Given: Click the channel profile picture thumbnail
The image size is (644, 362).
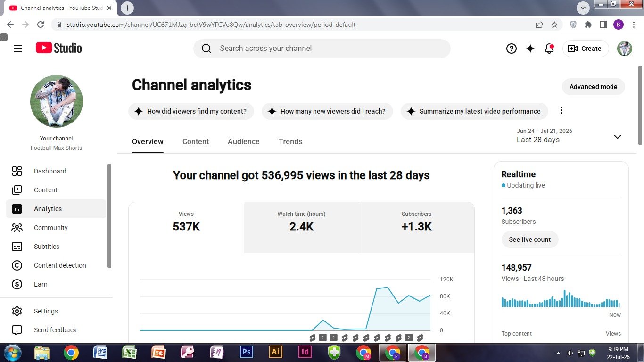Looking at the screenshot, I should pos(57,101).
